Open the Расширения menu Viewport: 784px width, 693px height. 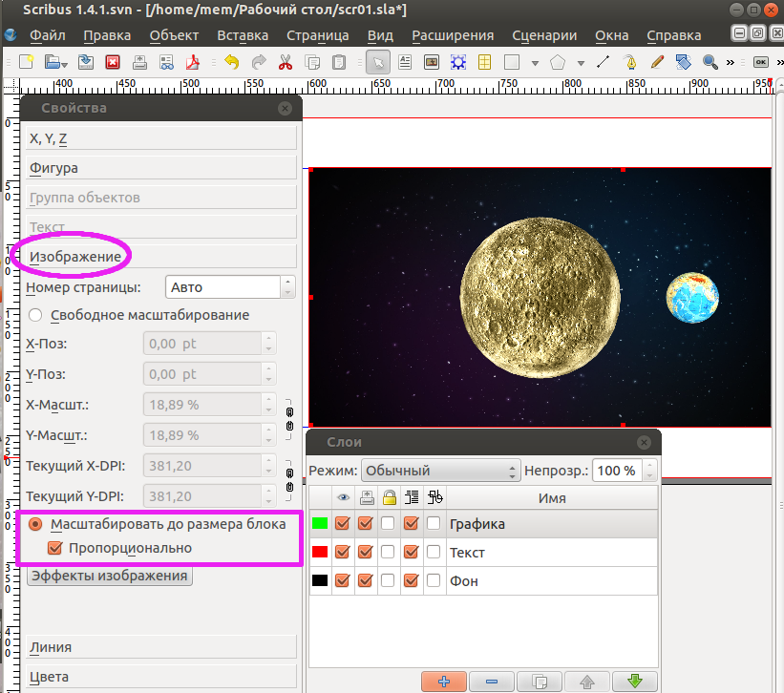click(x=453, y=35)
